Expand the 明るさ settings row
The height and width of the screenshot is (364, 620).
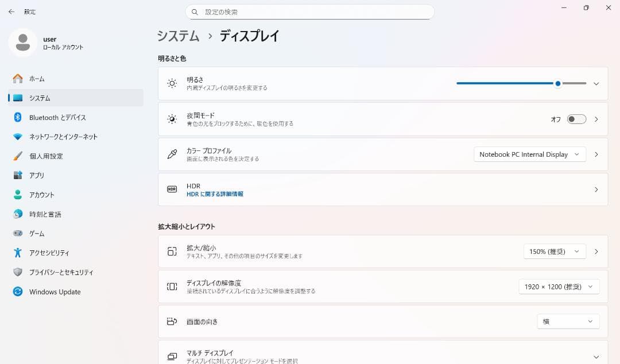[596, 83]
